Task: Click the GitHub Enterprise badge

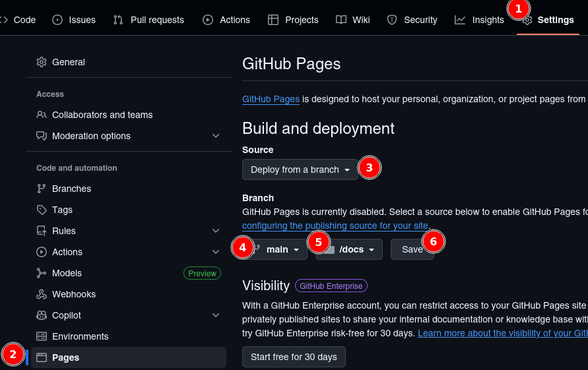Action: (331, 286)
